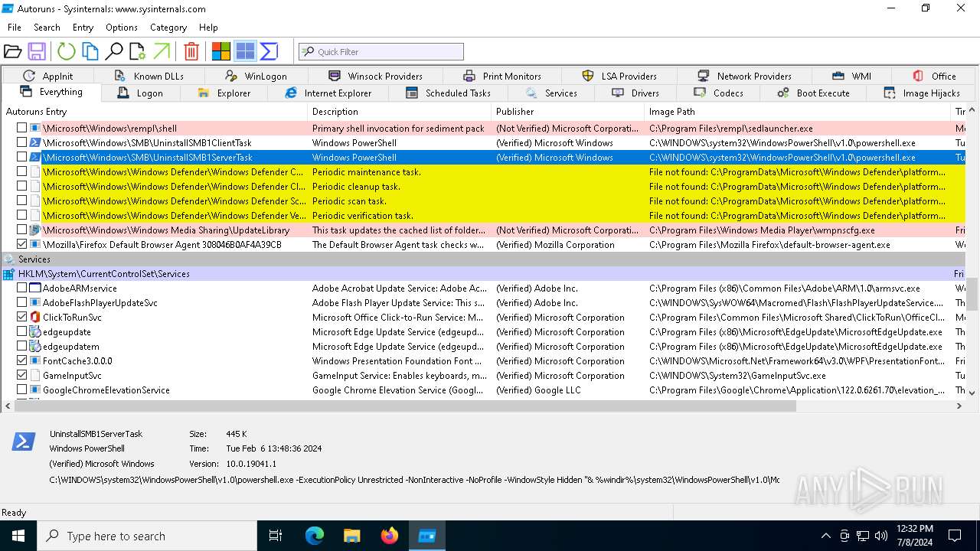Sort by the Description column header

coord(399,112)
